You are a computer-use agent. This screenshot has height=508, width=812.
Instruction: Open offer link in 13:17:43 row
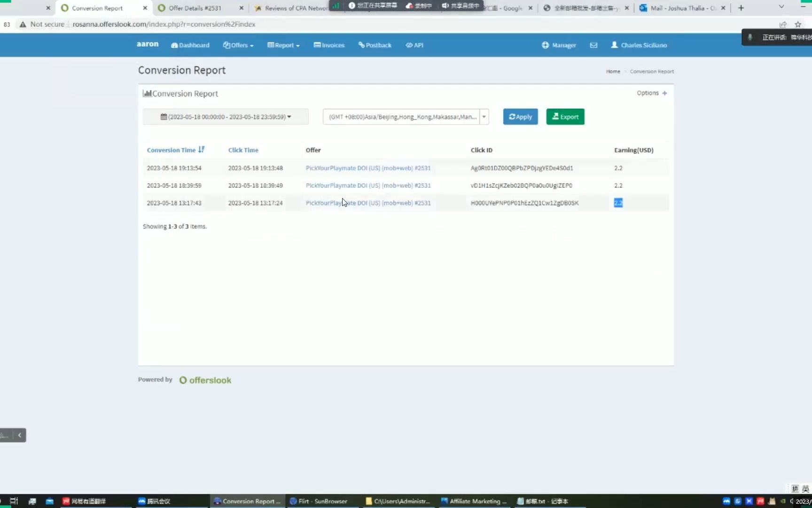(x=368, y=203)
